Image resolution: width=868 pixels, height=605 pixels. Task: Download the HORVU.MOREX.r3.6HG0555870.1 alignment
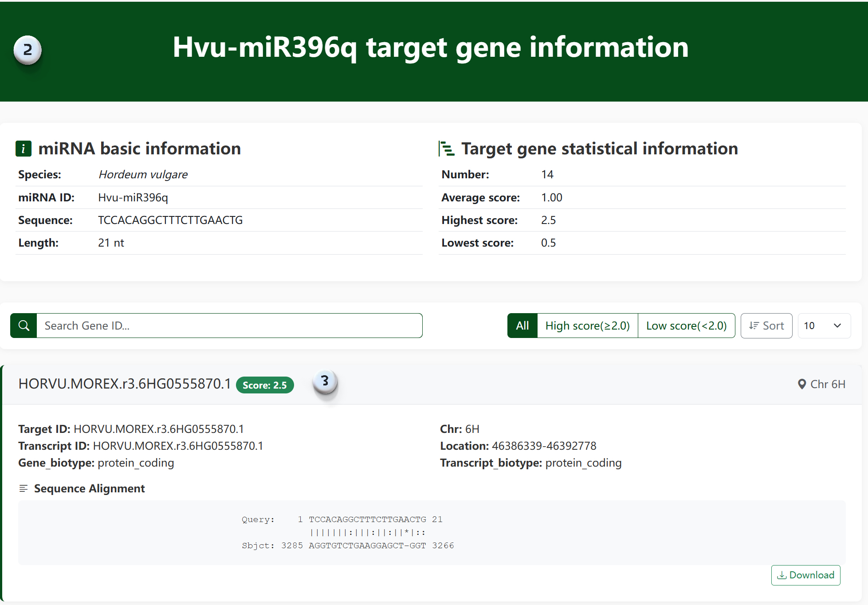tap(805, 575)
